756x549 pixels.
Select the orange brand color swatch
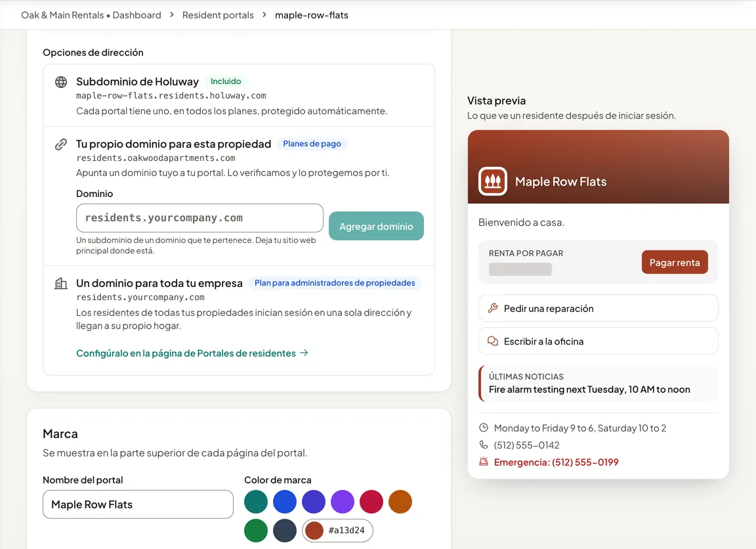click(400, 502)
